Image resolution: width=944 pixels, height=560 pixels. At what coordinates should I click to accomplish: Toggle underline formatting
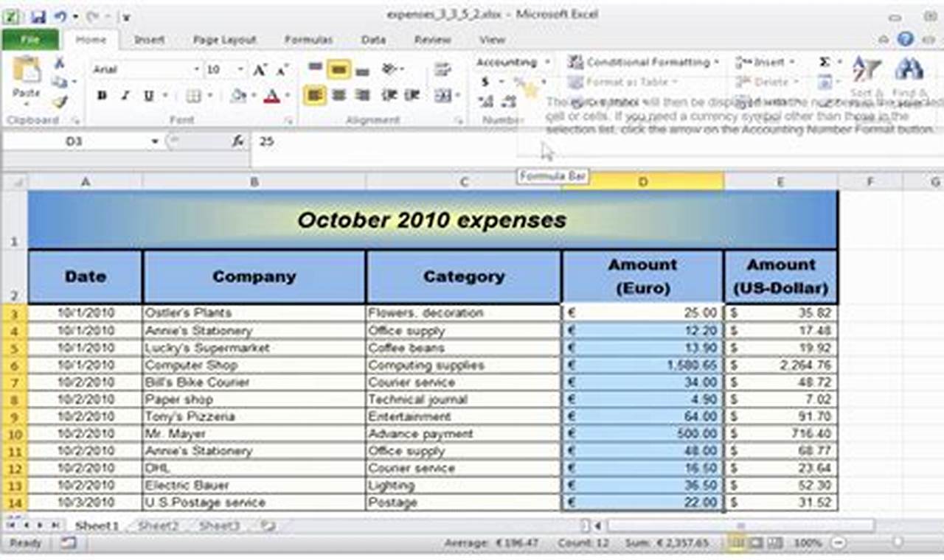(x=148, y=96)
